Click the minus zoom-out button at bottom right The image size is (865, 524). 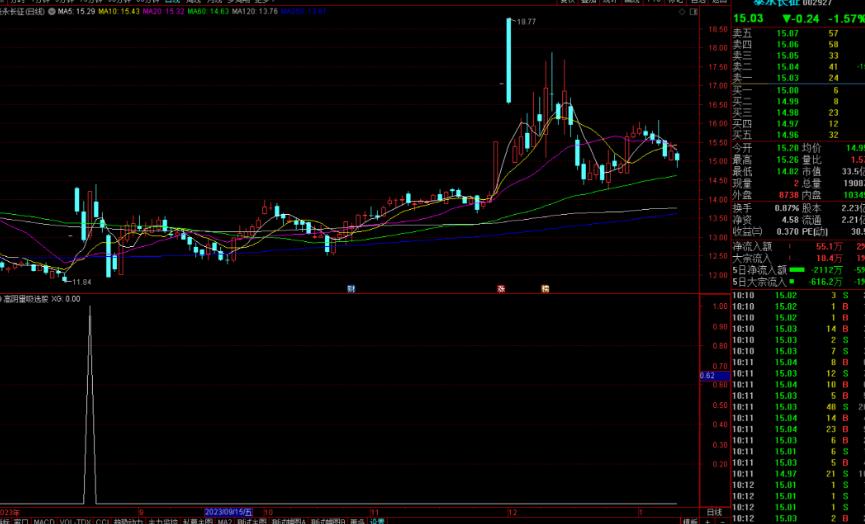coord(723,522)
